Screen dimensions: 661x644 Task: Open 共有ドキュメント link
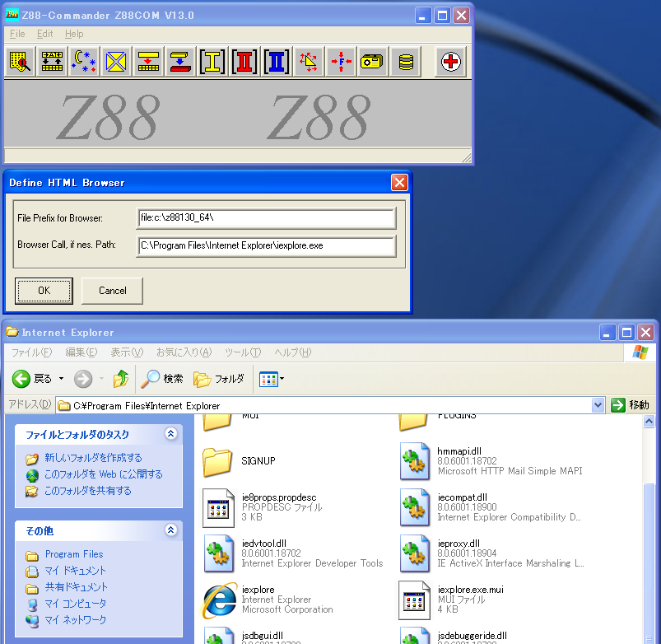pyautogui.click(x=76, y=587)
